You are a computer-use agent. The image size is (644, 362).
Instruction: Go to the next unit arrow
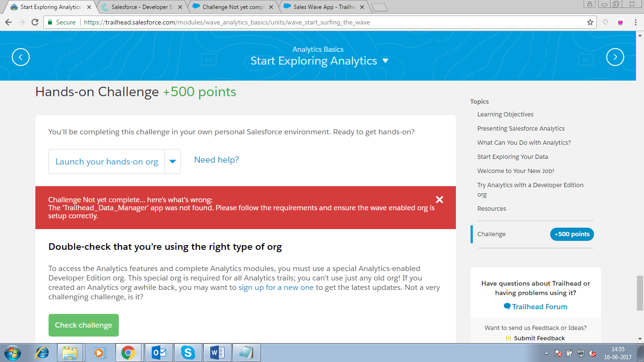coord(615,57)
